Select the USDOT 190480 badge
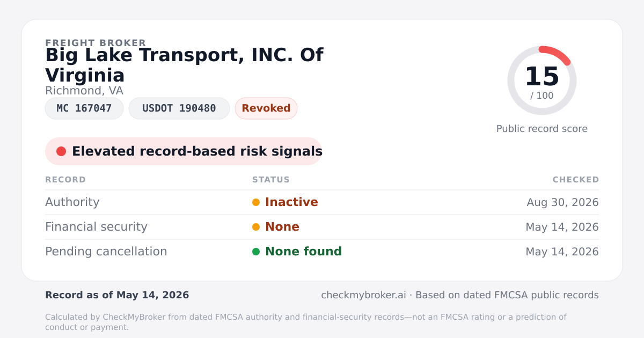The image size is (644, 338). tap(179, 108)
